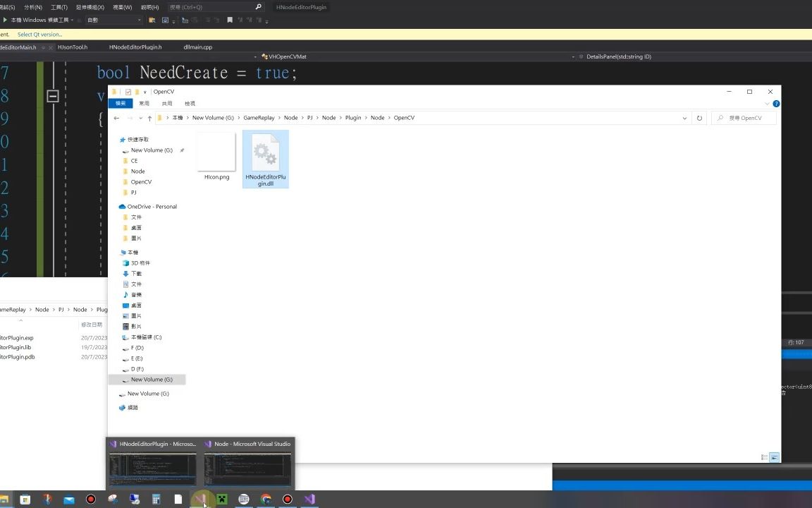Viewport: 812px width, 508px height.
Task: Open pinned New Volume (G:) under quick access
Action: click(x=152, y=150)
